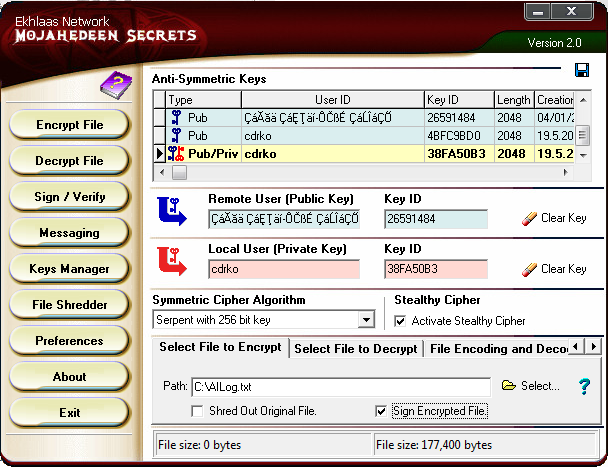This screenshot has height=467, width=608.
Task: Toggle Activate Stealthy Cipher checkbox
Action: [x=400, y=321]
